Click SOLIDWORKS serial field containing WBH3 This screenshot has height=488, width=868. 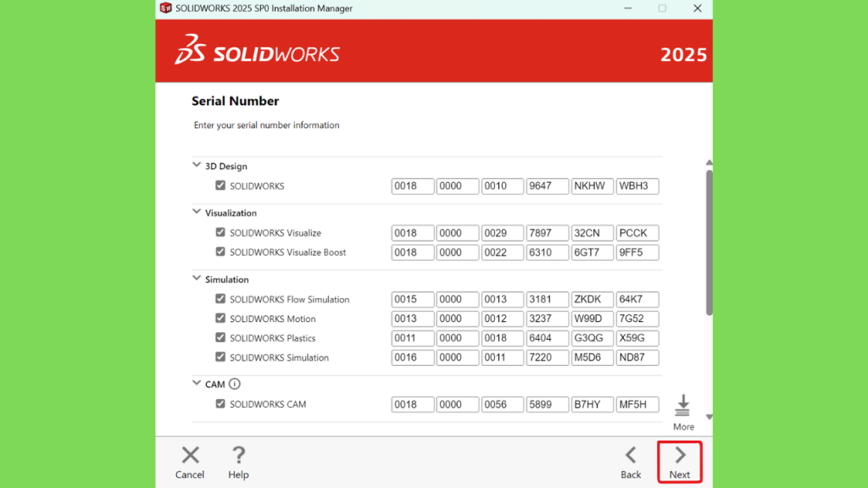637,186
